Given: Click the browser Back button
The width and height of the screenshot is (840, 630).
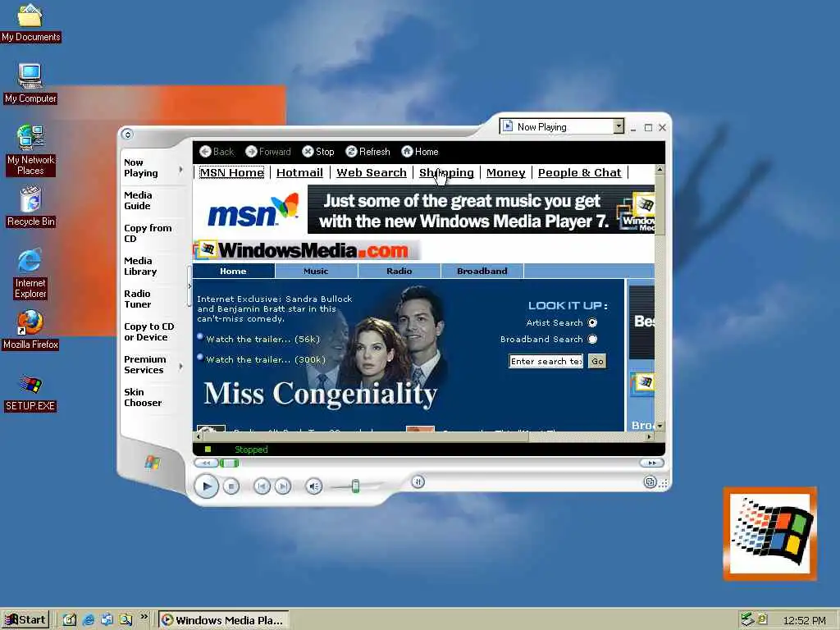Looking at the screenshot, I should pyautogui.click(x=217, y=152).
